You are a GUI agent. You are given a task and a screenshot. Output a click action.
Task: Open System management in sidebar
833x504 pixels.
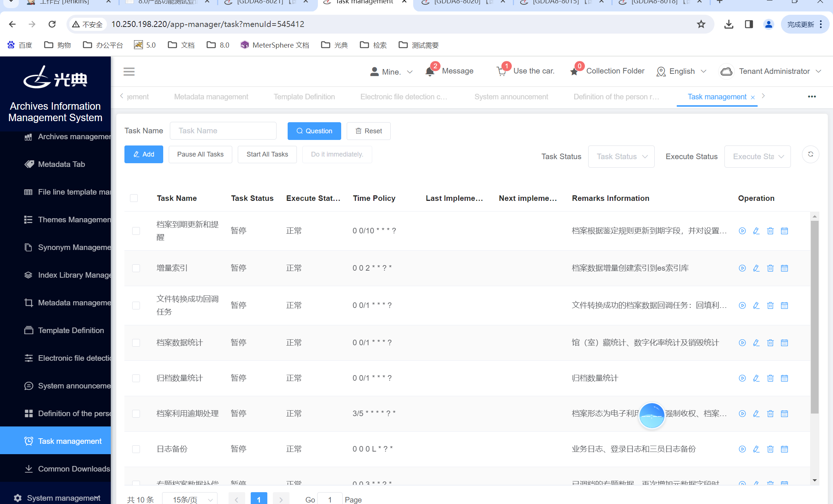pos(55,498)
